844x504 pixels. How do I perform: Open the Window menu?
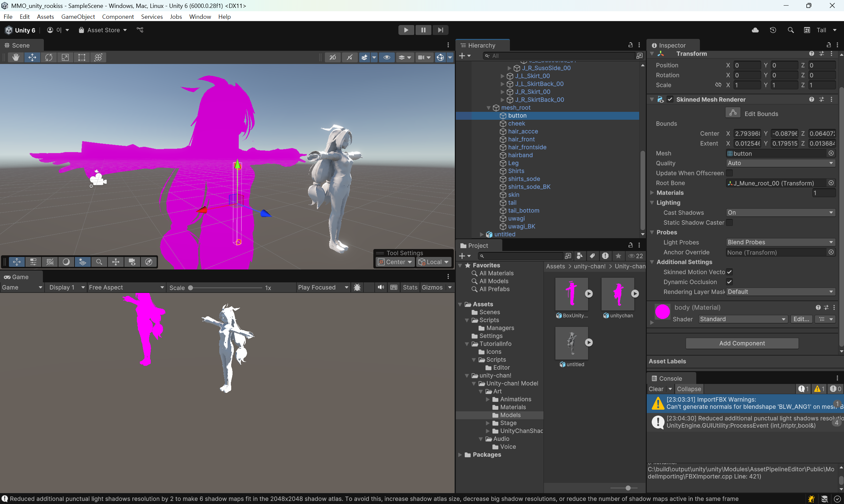[x=200, y=16]
